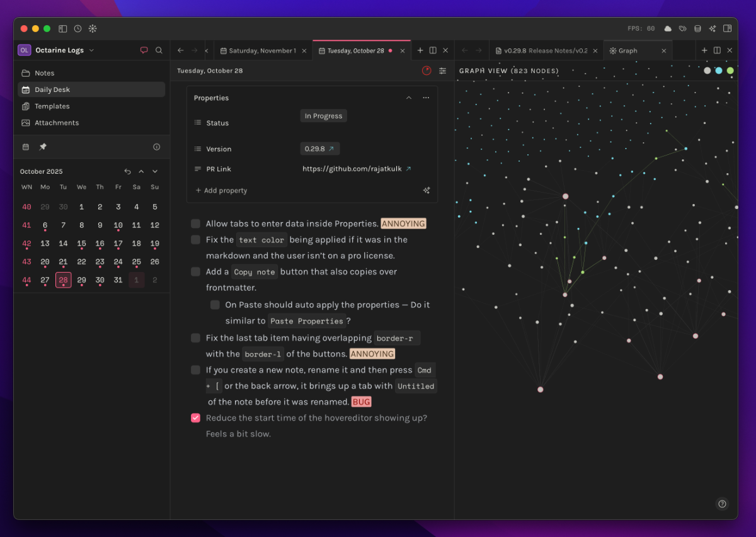Select October 15 in the calendar
The height and width of the screenshot is (537, 756).
[81, 244]
